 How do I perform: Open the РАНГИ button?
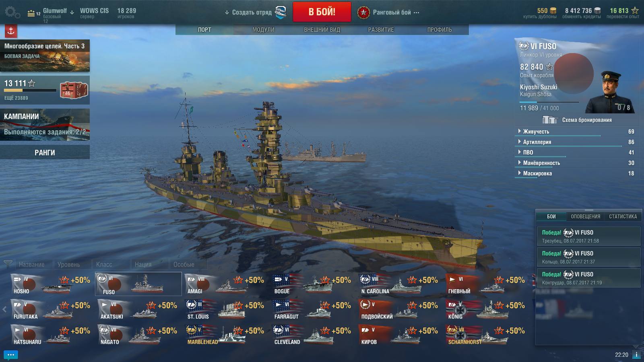pyautogui.click(x=45, y=152)
